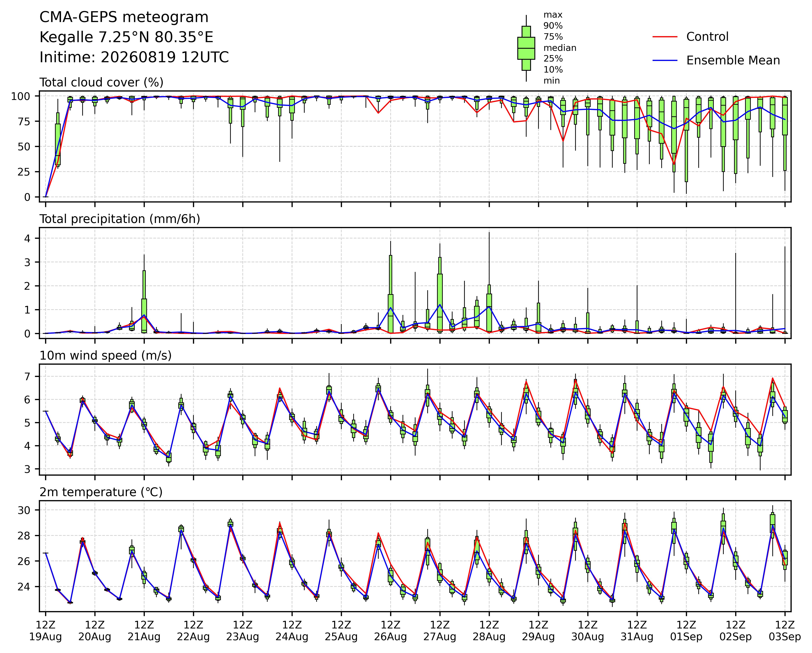Click the 'Initime: 20260819 12UTC' text
Viewport: 812px width, 653px height.
pyautogui.click(x=134, y=57)
